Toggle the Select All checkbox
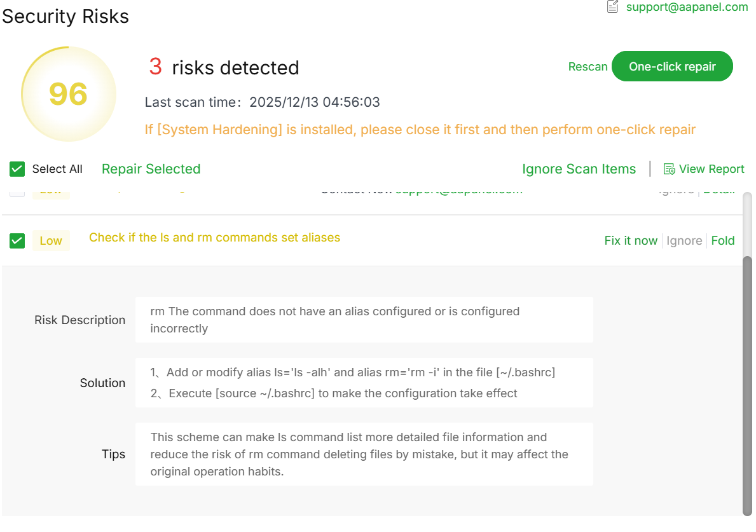The image size is (756, 532). pos(17,169)
